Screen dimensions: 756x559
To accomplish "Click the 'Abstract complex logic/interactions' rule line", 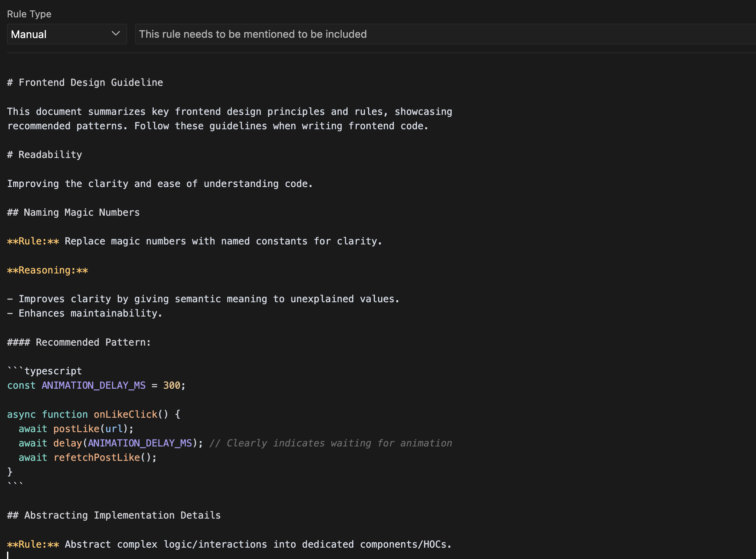I will [x=257, y=544].
